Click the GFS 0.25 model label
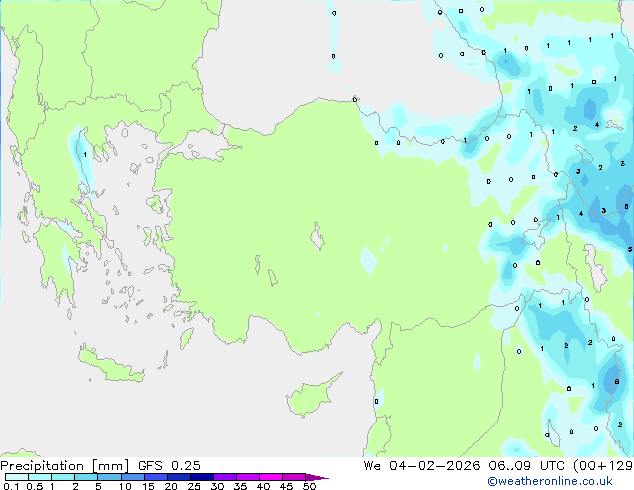Screen dimensions: 634x490 169,466
